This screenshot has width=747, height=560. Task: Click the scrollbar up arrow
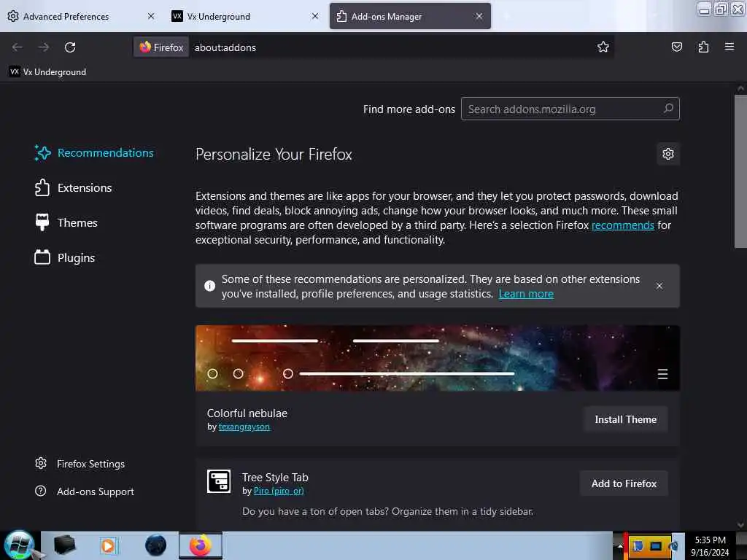point(740,88)
